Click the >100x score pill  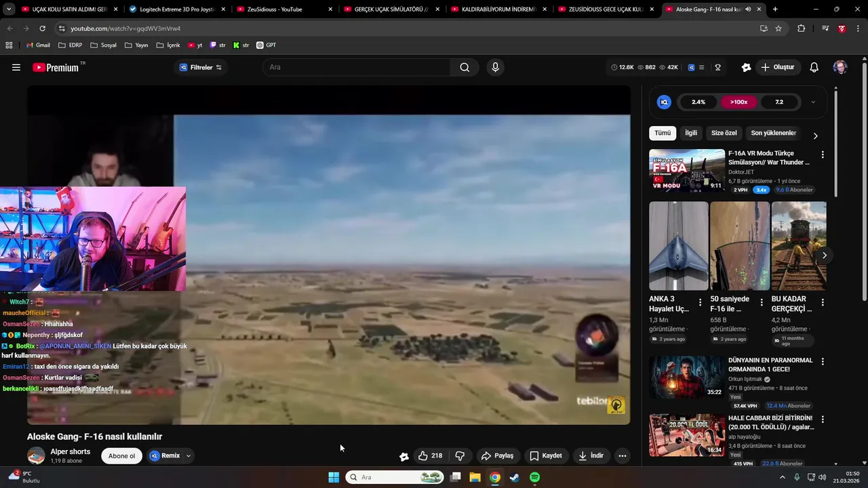pos(738,102)
